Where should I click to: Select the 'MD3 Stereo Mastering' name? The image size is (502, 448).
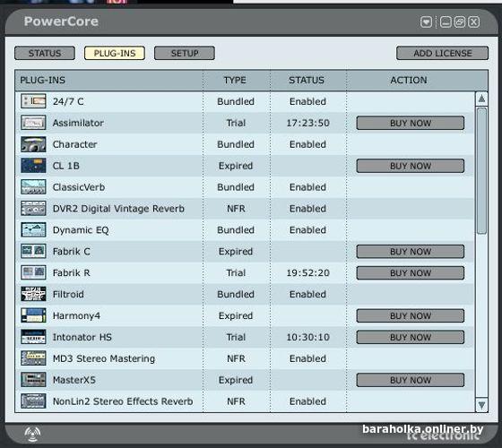pyautogui.click(x=104, y=358)
